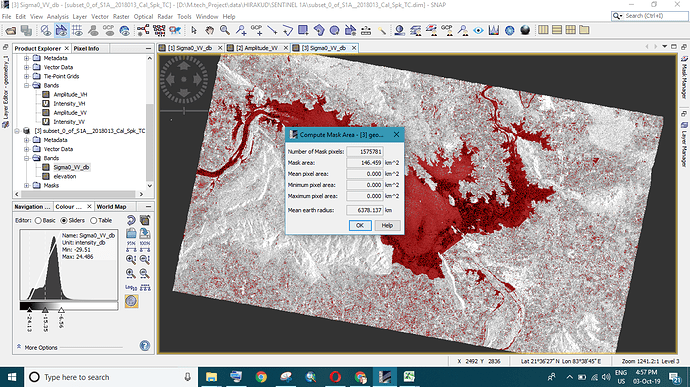Click the -6.56 white slider handle
Viewport: 690px width, 387px height.
tap(61, 310)
